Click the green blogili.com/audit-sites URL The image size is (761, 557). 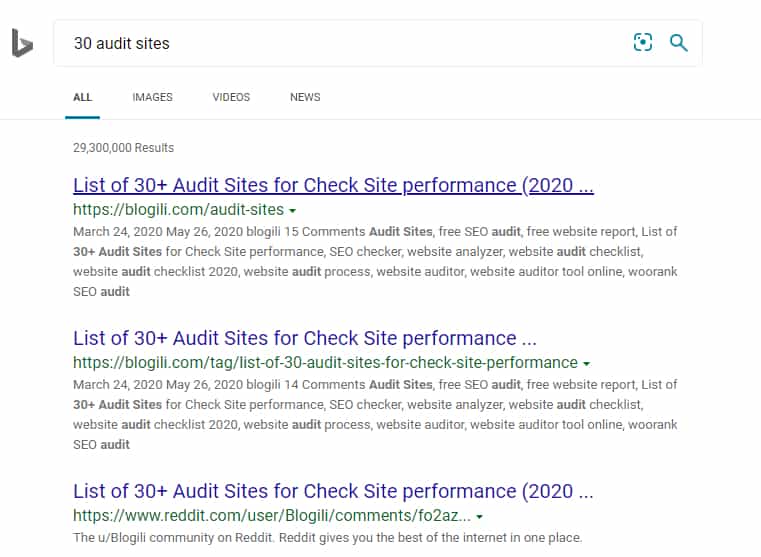tap(178, 210)
